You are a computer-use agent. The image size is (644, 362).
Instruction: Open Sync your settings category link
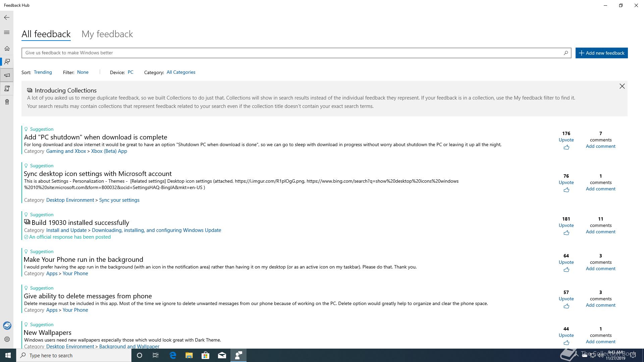(x=119, y=200)
